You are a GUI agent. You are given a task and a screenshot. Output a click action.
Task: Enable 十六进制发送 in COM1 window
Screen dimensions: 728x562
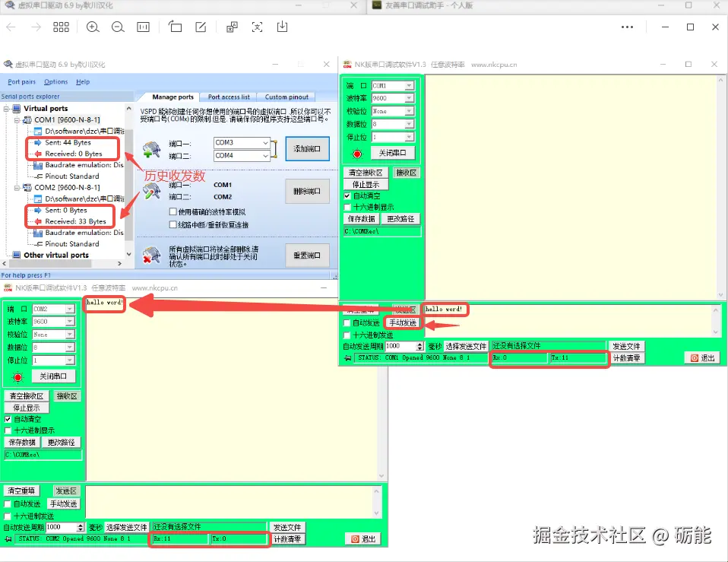coord(347,335)
